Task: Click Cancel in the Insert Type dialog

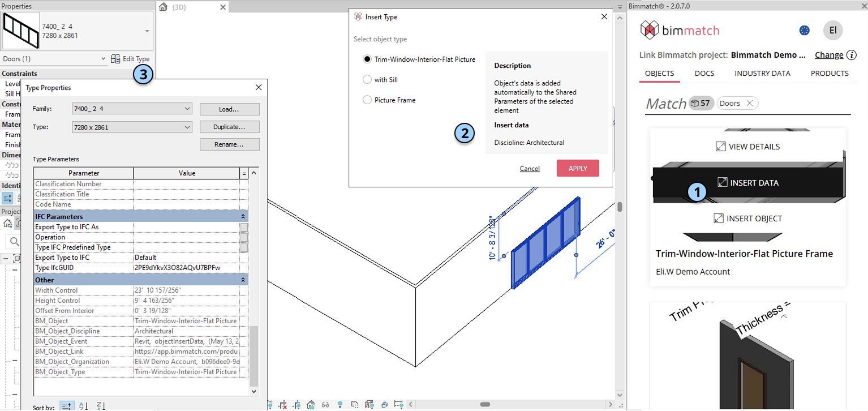Action: [530, 169]
